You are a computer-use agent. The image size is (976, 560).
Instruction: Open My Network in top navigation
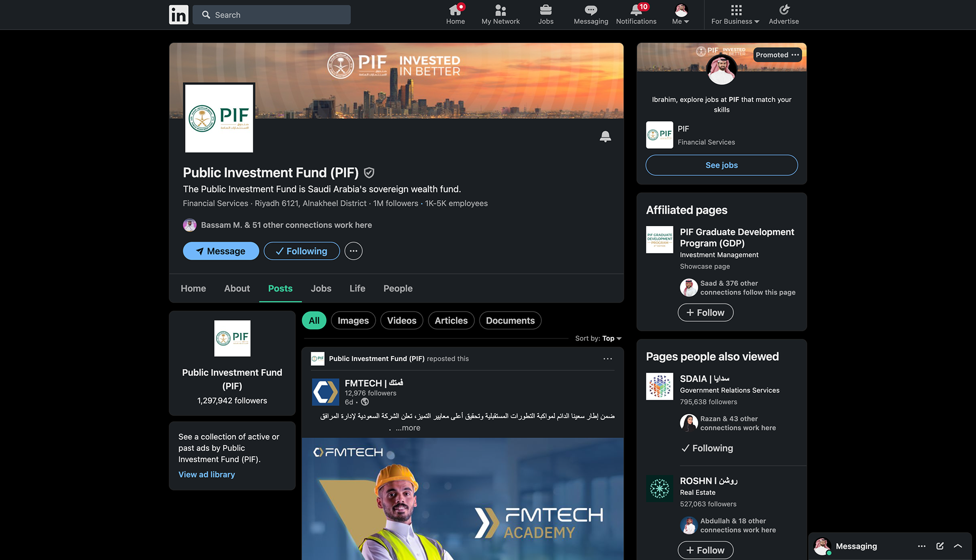500,15
